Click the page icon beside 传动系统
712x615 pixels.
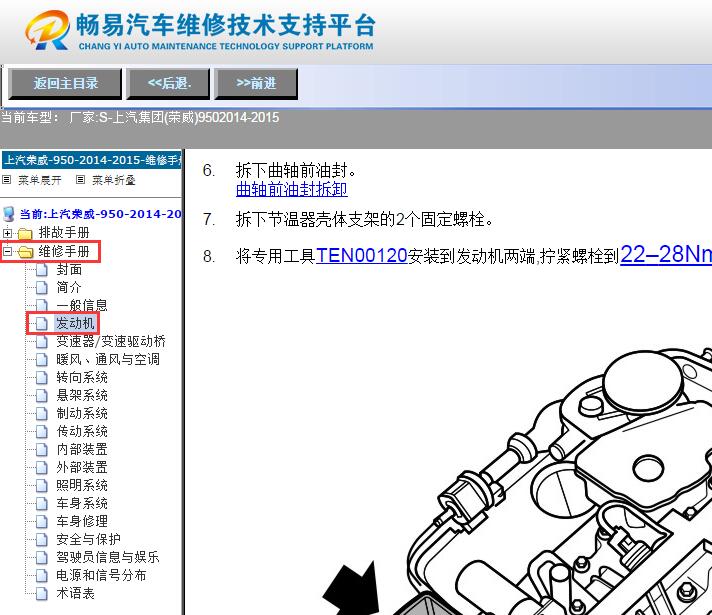[x=42, y=431]
